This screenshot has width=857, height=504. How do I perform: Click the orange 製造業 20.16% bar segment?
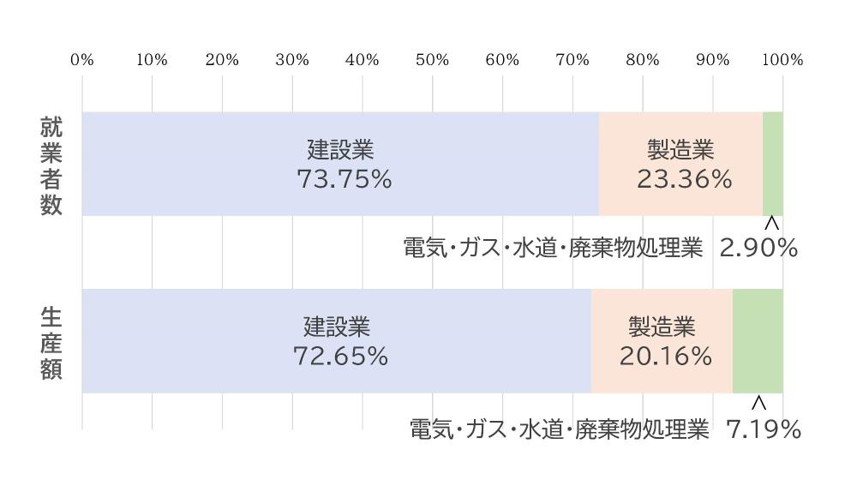pyautogui.click(x=662, y=341)
